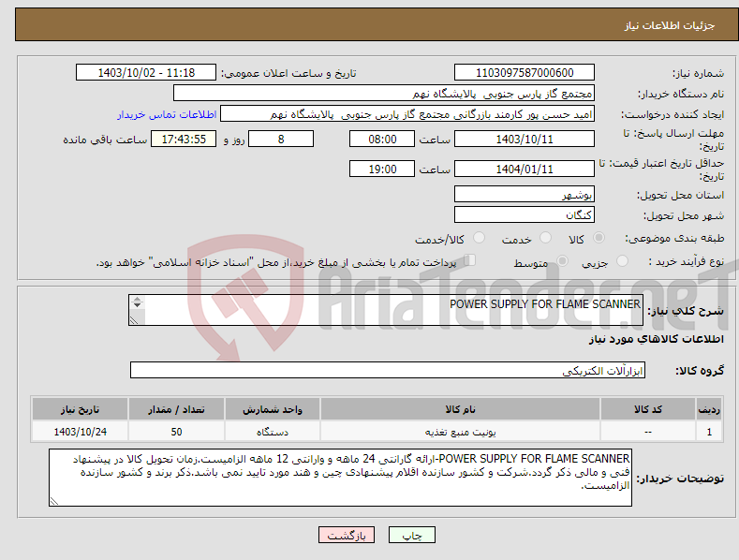Click the کنگان delivery city field

point(525,214)
